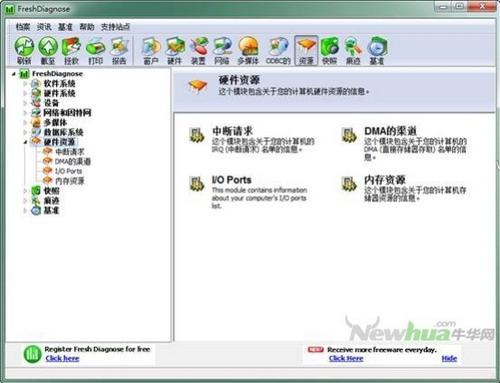Click the 刷新 (Refresh) toolbar icon
Screen dimensions: 500x383
click(x=24, y=51)
